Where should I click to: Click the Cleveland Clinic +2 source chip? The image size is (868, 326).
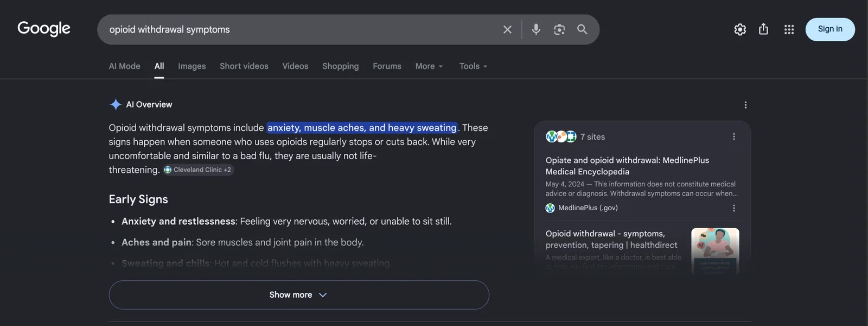199,170
